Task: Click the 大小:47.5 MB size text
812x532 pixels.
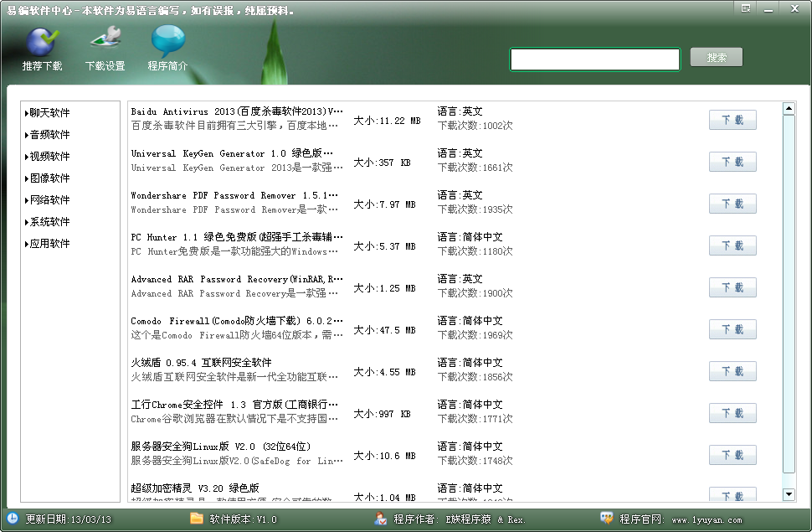Action: click(384, 330)
